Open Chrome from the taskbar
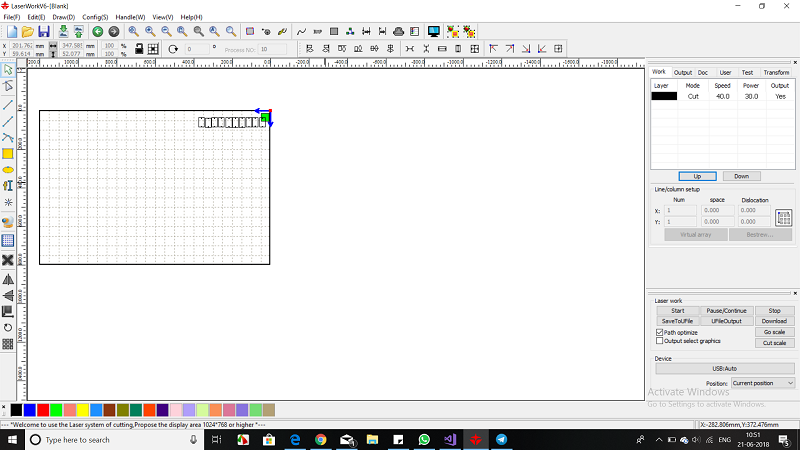Screen dimensions: 800x450 click(320, 440)
